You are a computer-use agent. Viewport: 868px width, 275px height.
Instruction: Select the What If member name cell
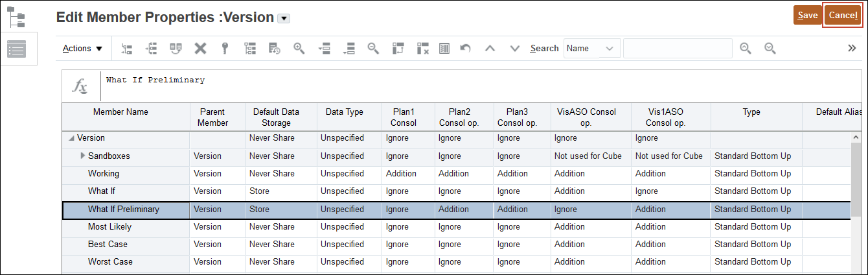pos(126,191)
